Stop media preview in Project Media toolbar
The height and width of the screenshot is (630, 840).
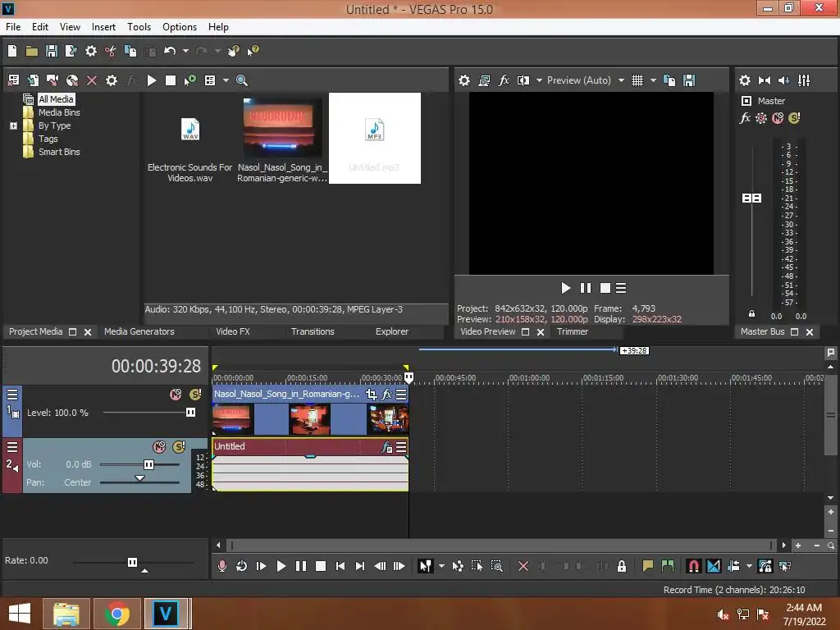click(171, 80)
